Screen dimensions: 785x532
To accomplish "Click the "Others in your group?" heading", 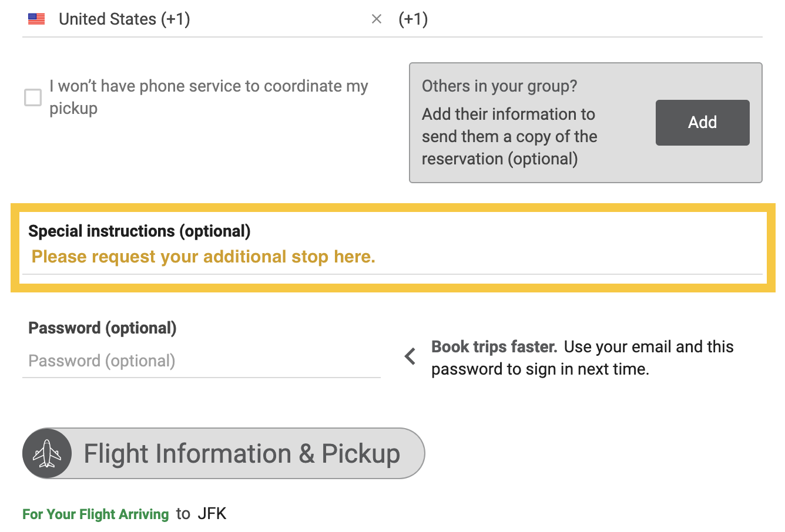I will 499,86.
